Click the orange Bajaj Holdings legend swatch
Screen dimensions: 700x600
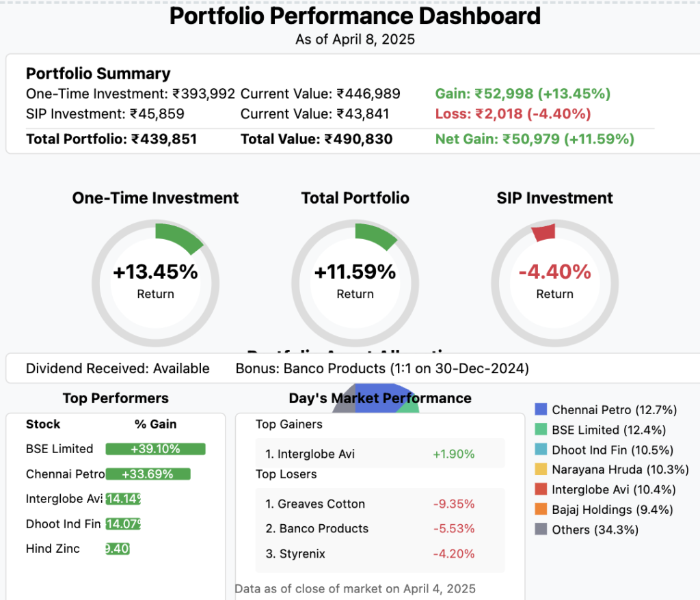click(x=541, y=509)
